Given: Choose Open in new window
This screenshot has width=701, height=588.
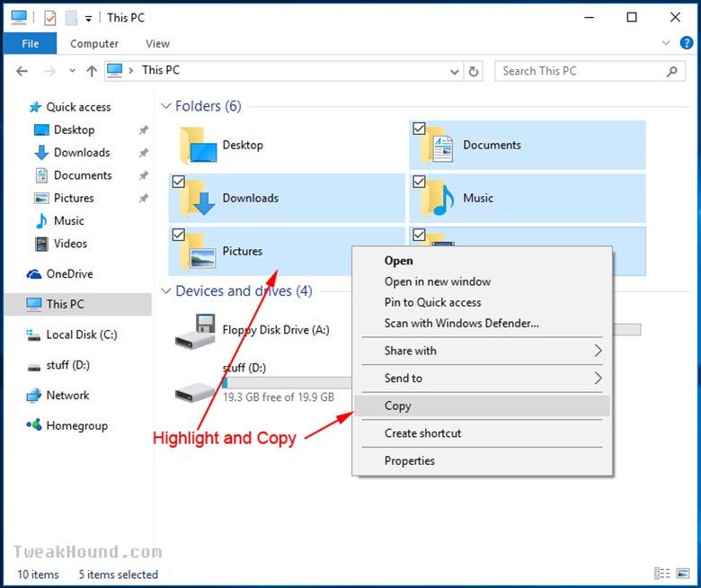Looking at the screenshot, I should (438, 281).
